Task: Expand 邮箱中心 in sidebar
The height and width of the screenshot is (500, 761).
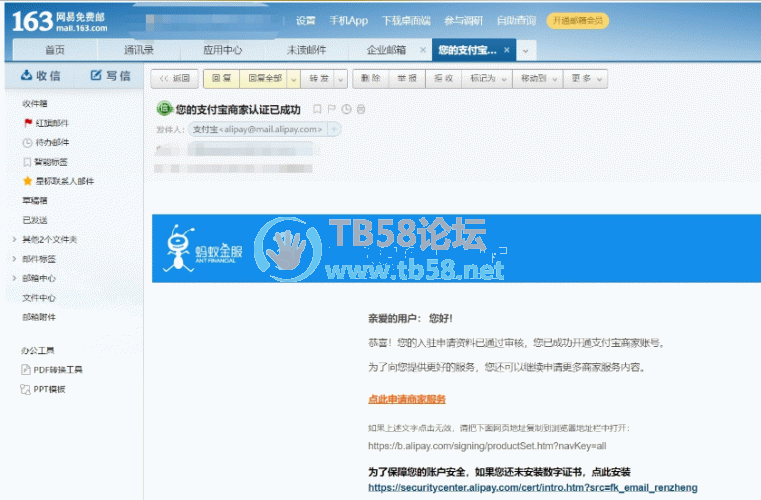Action: click(x=14, y=278)
